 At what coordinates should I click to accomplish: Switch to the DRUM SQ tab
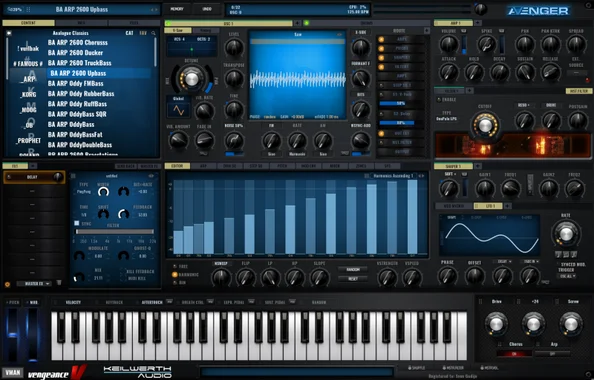230,166
